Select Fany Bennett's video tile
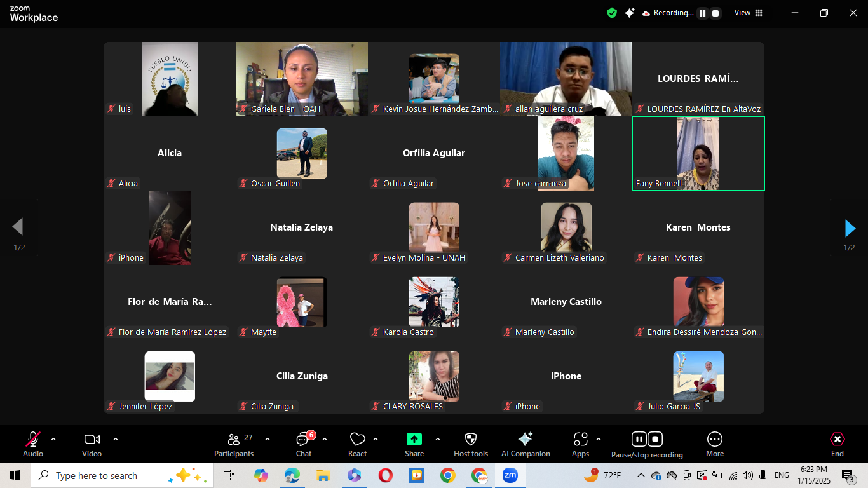The image size is (868, 488). (698, 153)
